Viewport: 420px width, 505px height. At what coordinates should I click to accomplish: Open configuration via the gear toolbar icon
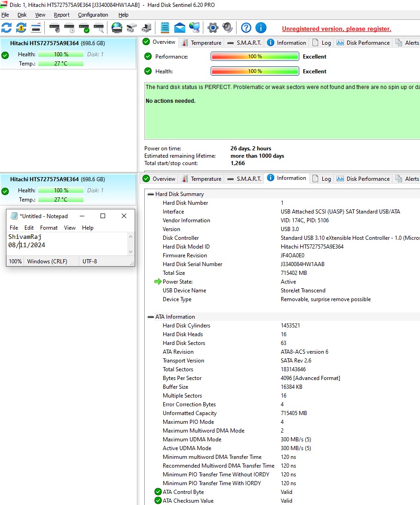(213, 28)
